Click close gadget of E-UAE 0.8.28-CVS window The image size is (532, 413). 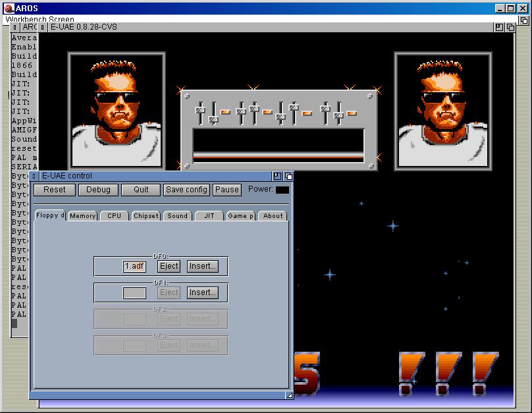[42, 27]
